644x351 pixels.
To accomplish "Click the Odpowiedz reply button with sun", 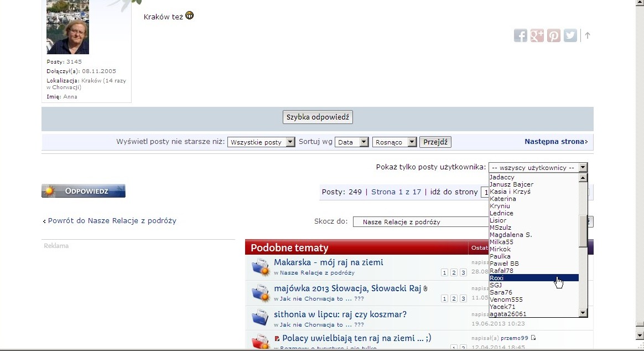I will pos(84,191).
